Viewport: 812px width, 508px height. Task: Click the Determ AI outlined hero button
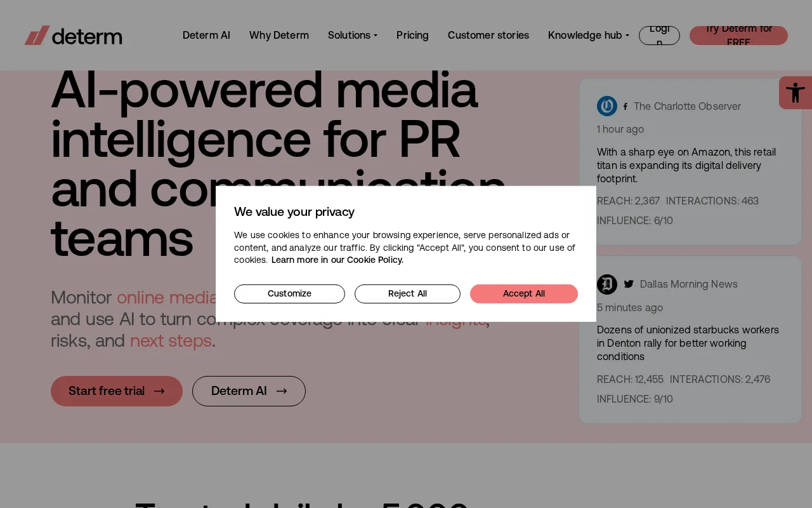249,391
